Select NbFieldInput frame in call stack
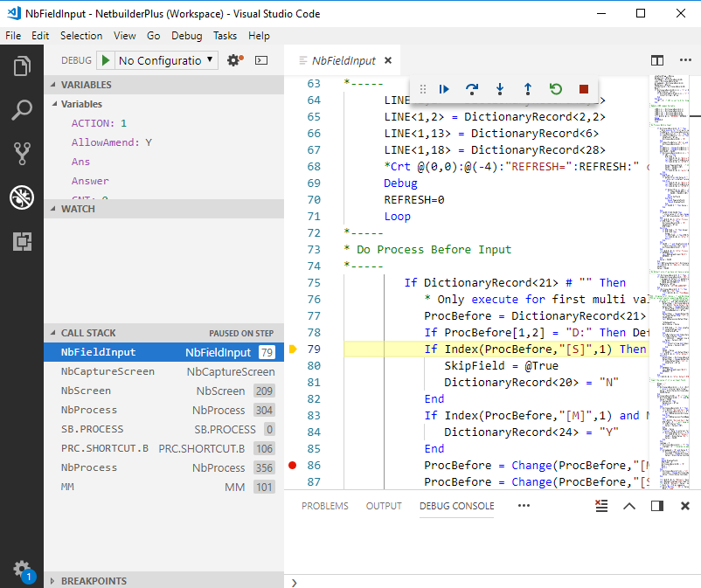The width and height of the screenshot is (701, 588). point(163,352)
